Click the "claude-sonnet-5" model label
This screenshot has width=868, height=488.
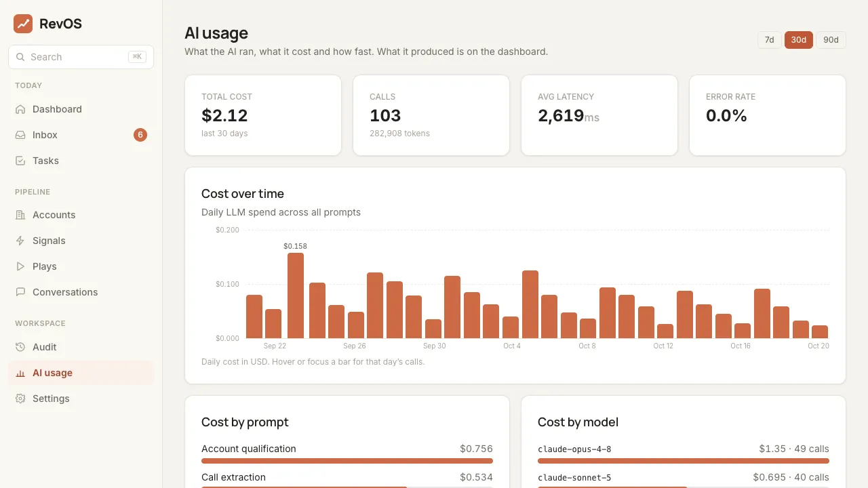coord(574,478)
